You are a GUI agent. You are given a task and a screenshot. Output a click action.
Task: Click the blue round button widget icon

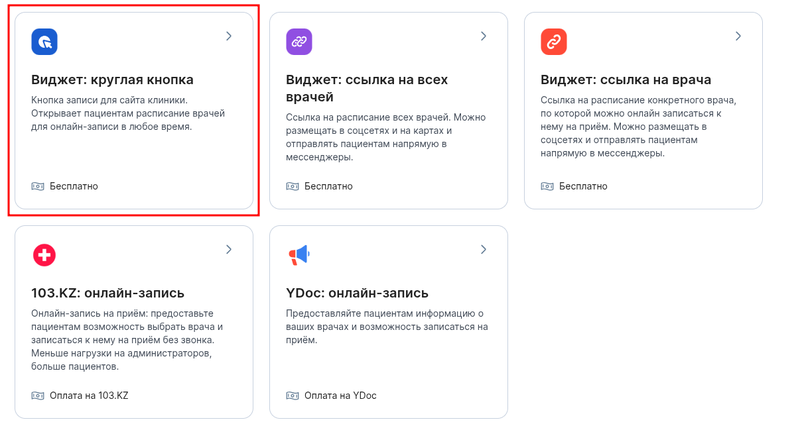(x=44, y=42)
